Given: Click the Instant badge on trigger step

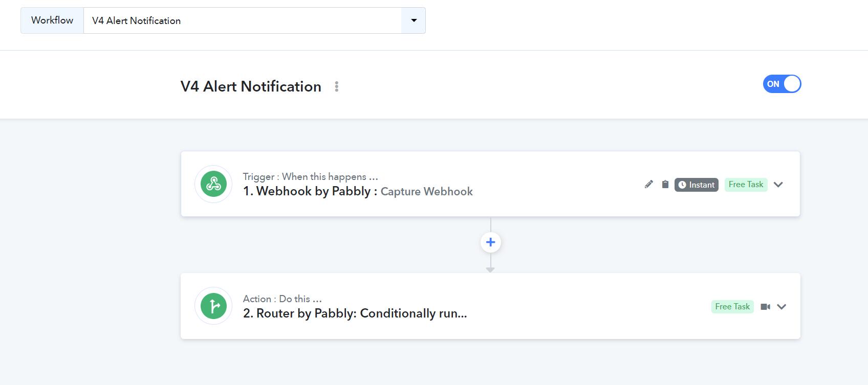Looking at the screenshot, I should pos(696,185).
